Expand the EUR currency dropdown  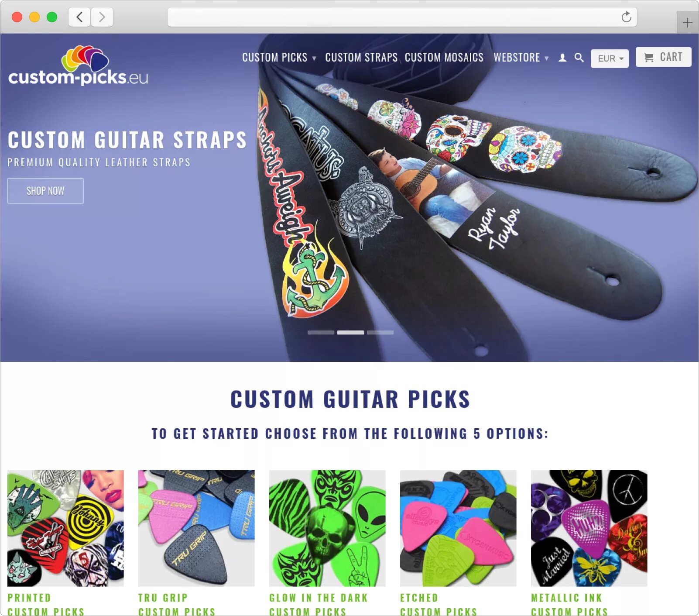tap(610, 59)
